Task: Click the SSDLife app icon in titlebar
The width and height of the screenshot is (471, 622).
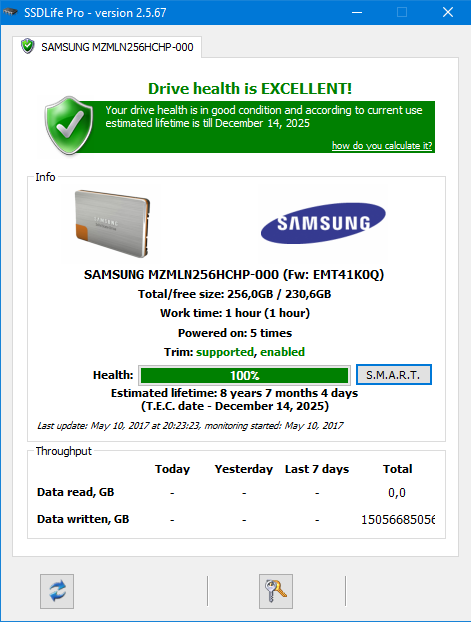Action: [x=10, y=12]
